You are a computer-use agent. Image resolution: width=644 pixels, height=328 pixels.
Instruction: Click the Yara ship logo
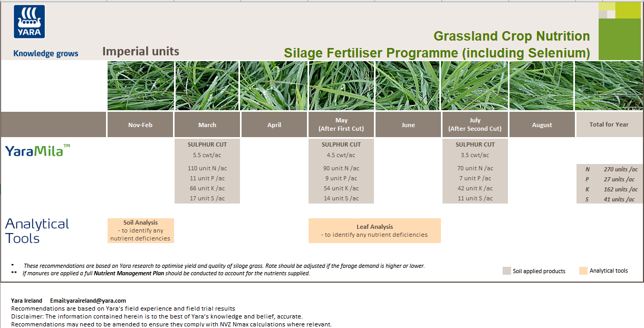[x=29, y=22]
